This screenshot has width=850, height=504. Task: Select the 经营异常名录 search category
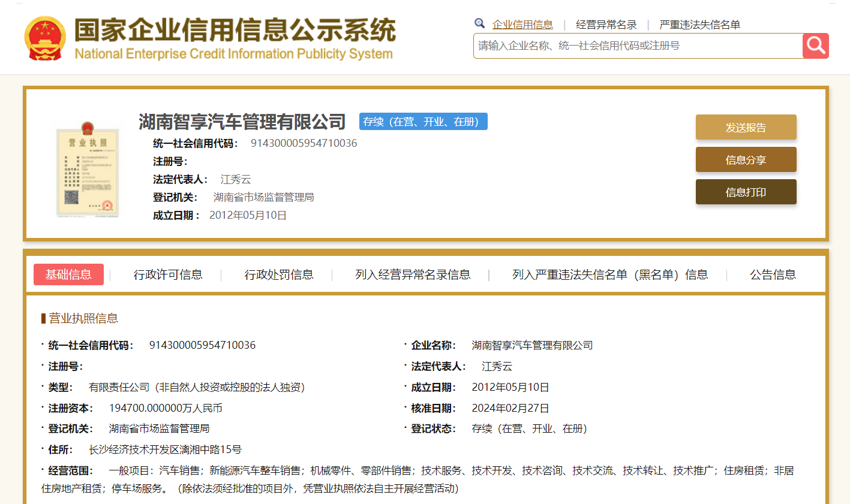606,25
